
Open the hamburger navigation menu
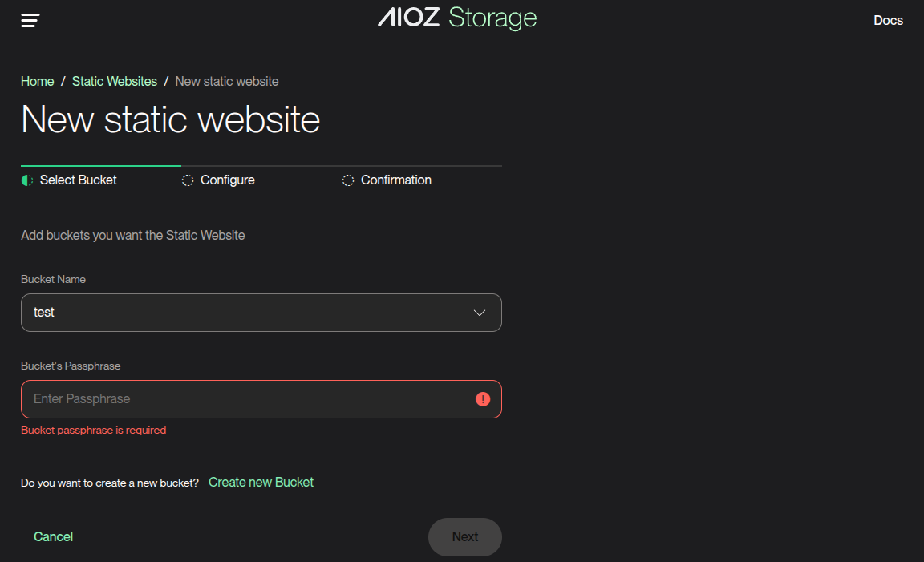coord(30,20)
